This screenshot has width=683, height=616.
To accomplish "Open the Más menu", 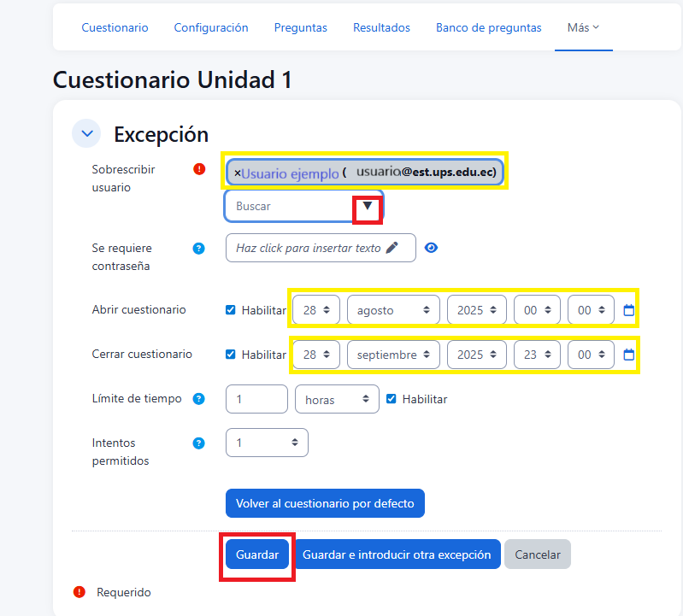I will tap(583, 27).
